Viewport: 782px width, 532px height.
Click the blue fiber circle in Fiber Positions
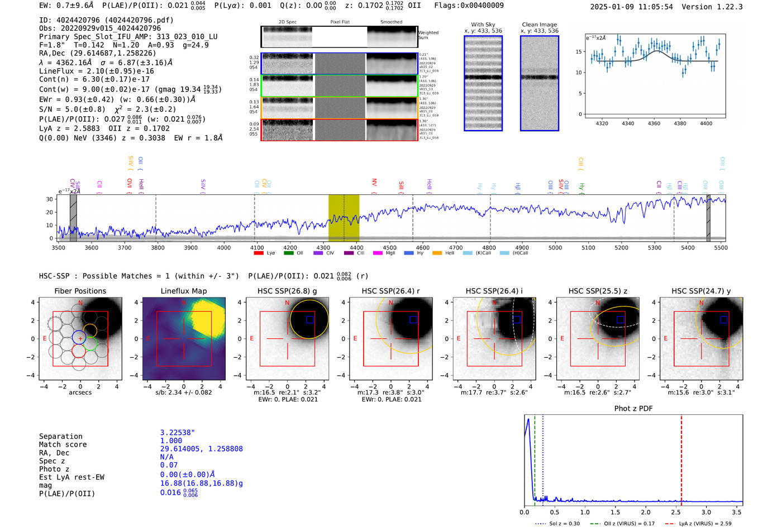pyautogui.click(x=79, y=337)
